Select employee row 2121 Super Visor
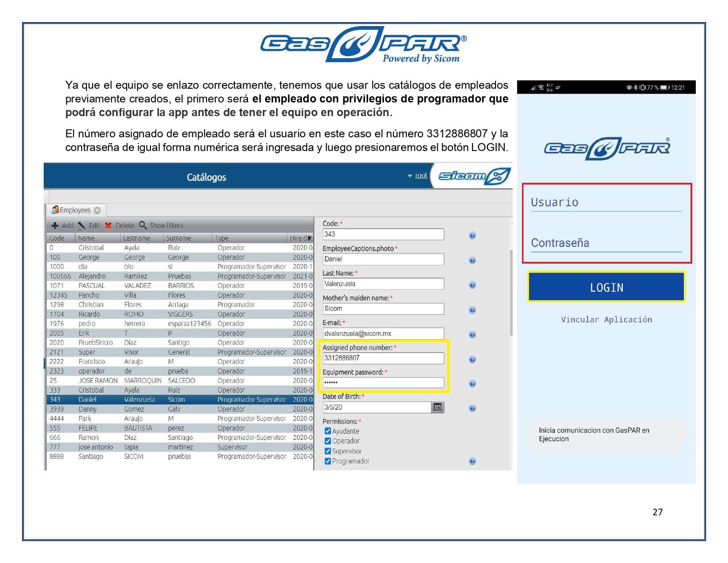The image size is (728, 563). (180, 352)
